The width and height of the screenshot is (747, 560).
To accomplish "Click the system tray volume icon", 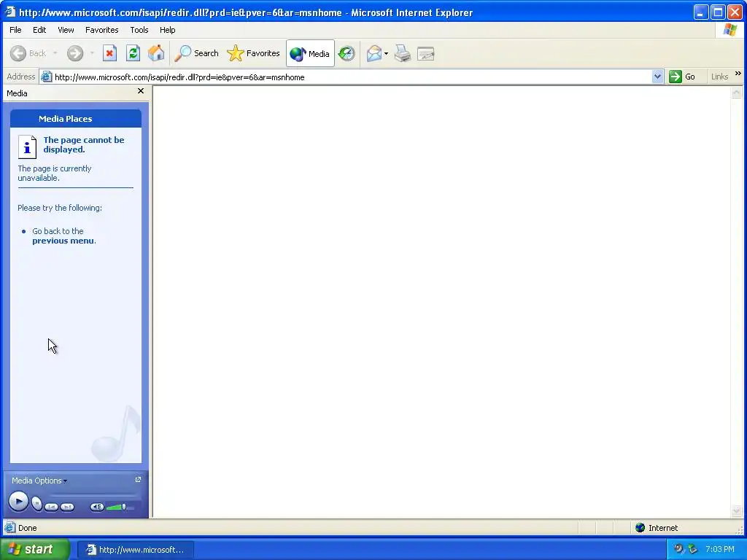I will pos(678,549).
